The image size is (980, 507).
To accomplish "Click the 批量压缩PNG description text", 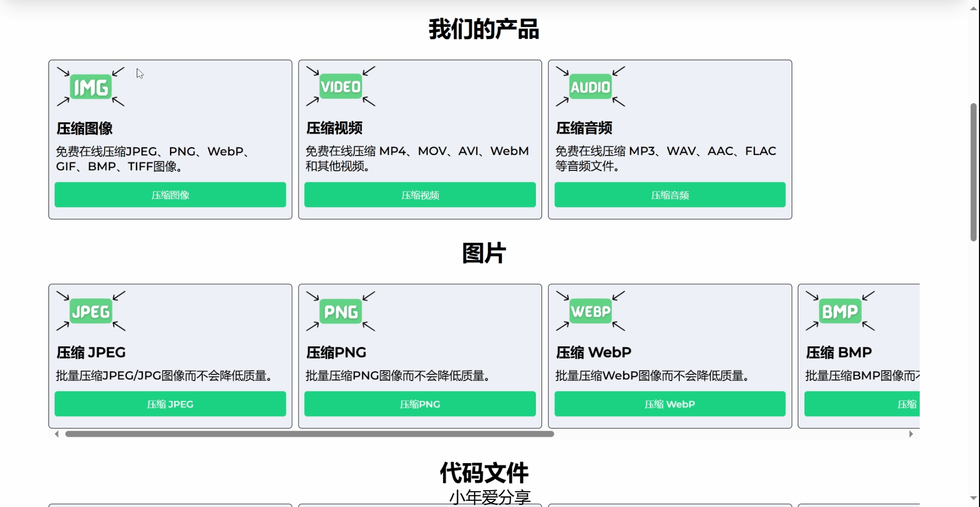I will coord(399,376).
